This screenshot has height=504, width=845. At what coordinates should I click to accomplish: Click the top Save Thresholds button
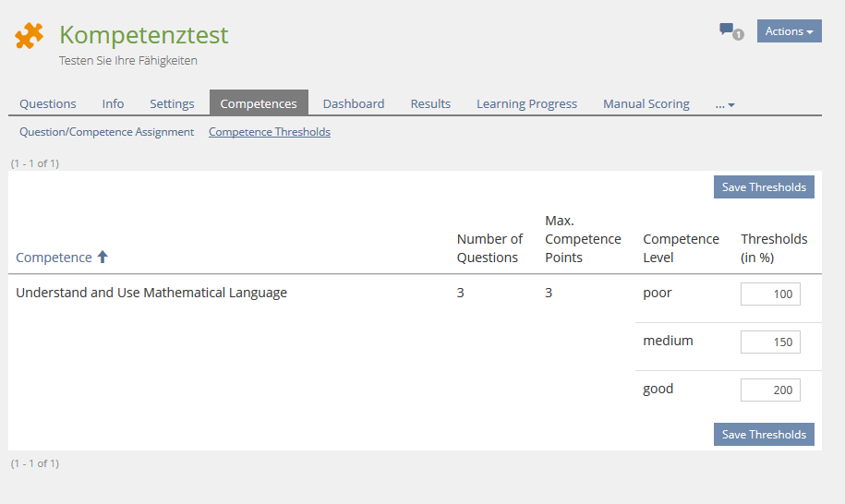click(764, 186)
